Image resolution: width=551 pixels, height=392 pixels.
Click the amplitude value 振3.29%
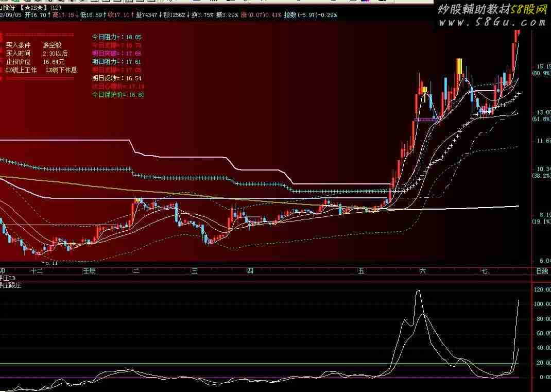[227, 15]
